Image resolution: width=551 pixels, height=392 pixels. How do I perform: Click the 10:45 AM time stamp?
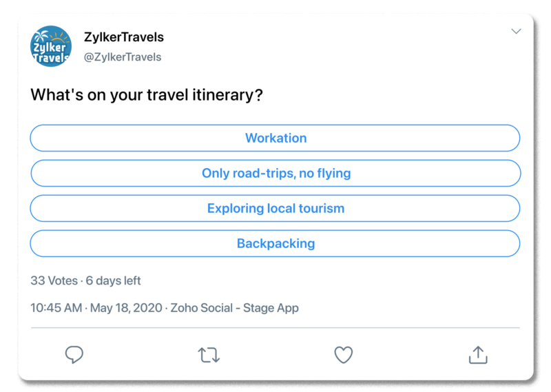[x=56, y=308]
